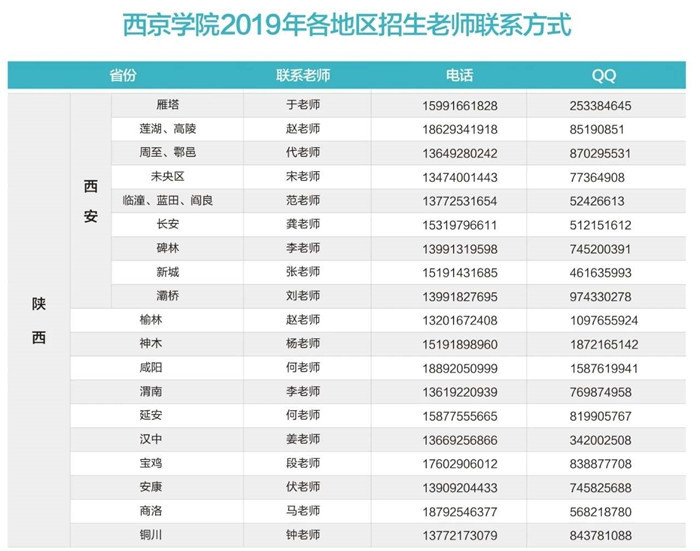Click the QQ column header
This screenshot has width=700, height=551.
point(604,76)
